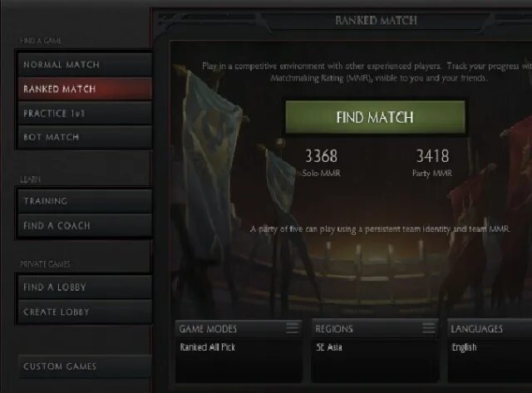Expand the Game Modes panel header
This screenshot has width=532, height=393.
[239, 328]
